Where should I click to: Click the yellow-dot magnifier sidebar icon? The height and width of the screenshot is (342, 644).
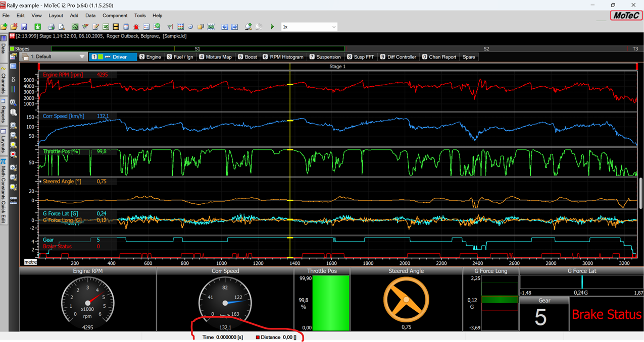13,144
